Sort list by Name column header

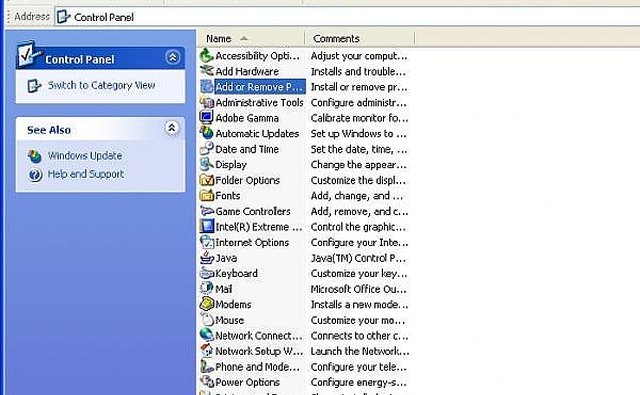pos(251,38)
